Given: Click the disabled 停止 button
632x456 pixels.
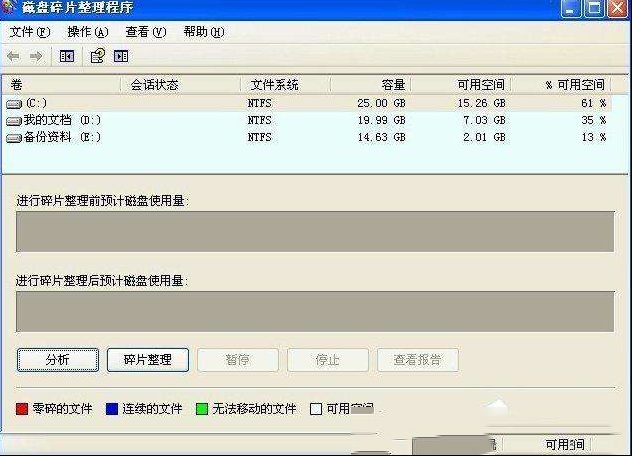Looking at the screenshot, I should coord(328,360).
